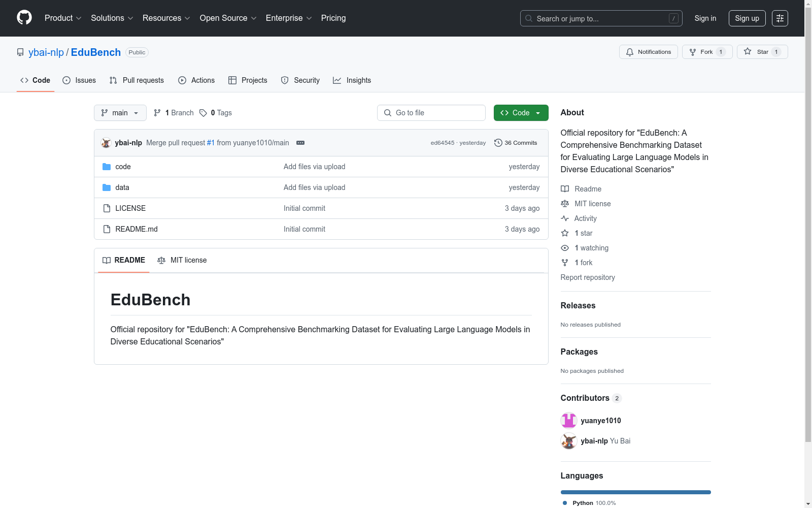Image resolution: width=812 pixels, height=508 pixels.
Task: Click the GitHub Octocat logo
Action: point(24,18)
